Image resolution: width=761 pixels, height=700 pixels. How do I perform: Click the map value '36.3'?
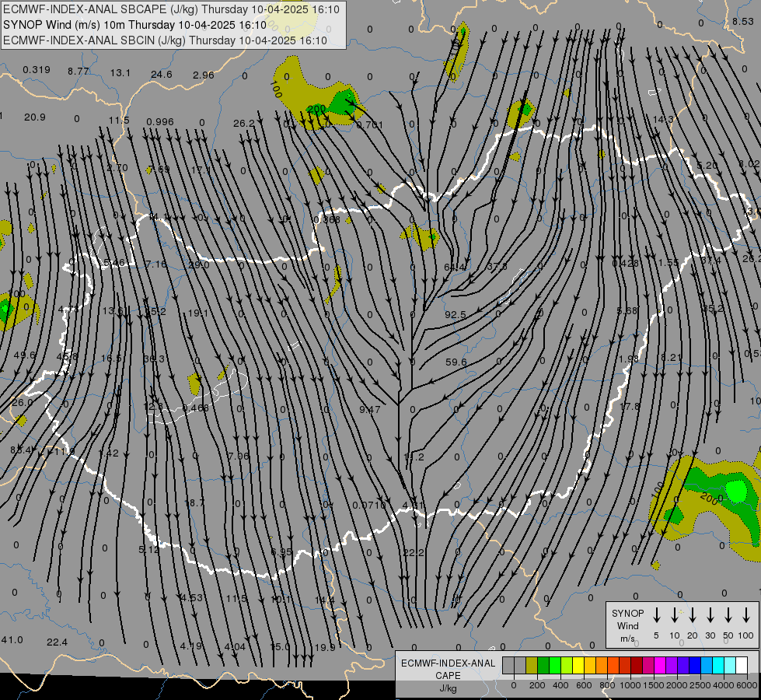(x=154, y=359)
